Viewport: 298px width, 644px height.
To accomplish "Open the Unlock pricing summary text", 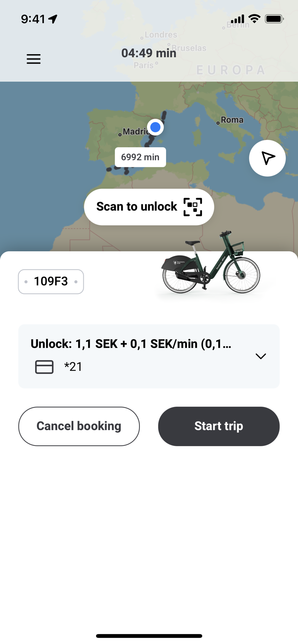I will point(131,344).
